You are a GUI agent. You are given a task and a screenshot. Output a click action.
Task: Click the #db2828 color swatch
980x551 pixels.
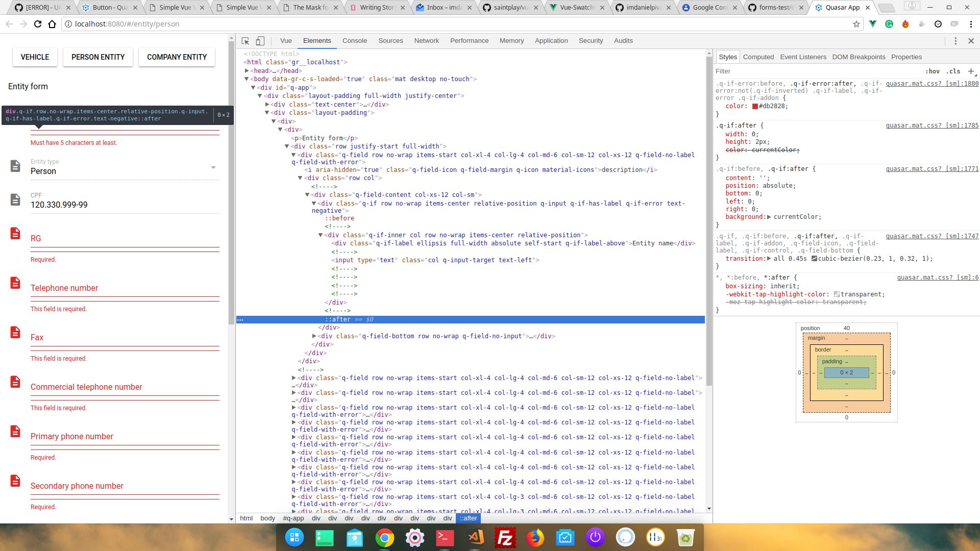point(754,106)
